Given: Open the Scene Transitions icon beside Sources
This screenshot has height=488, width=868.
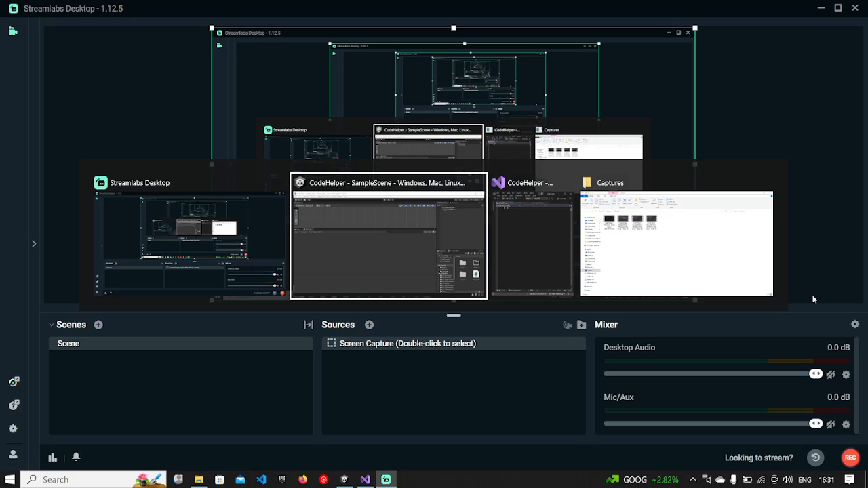Looking at the screenshot, I should (x=309, y=325).
